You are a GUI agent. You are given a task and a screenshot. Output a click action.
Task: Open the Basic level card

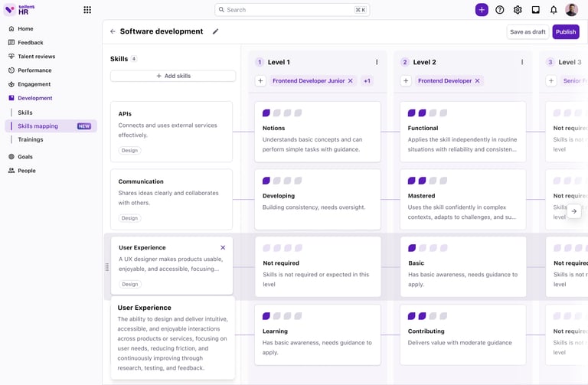[463, 267]
